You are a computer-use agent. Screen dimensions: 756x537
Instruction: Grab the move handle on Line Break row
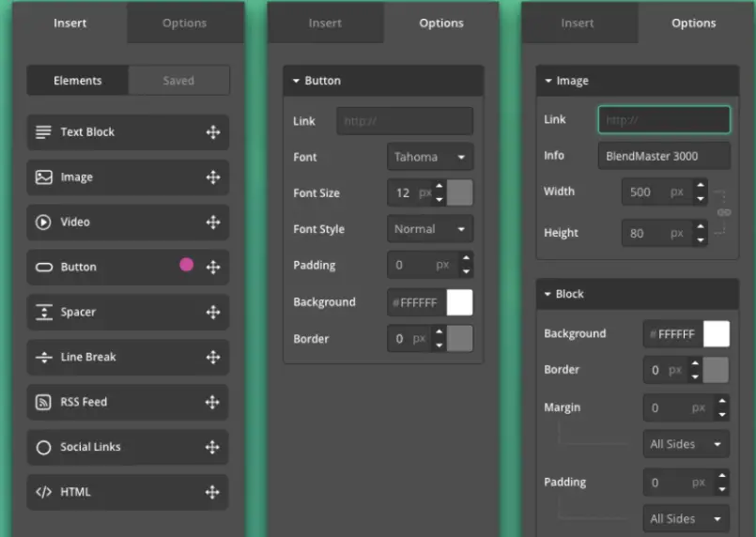(213, 357)
